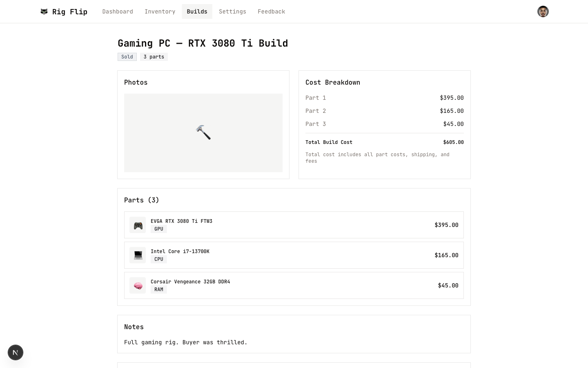Click the Rig Flip brand name
This screenshot has height=368, width=588.
[70, 11]
